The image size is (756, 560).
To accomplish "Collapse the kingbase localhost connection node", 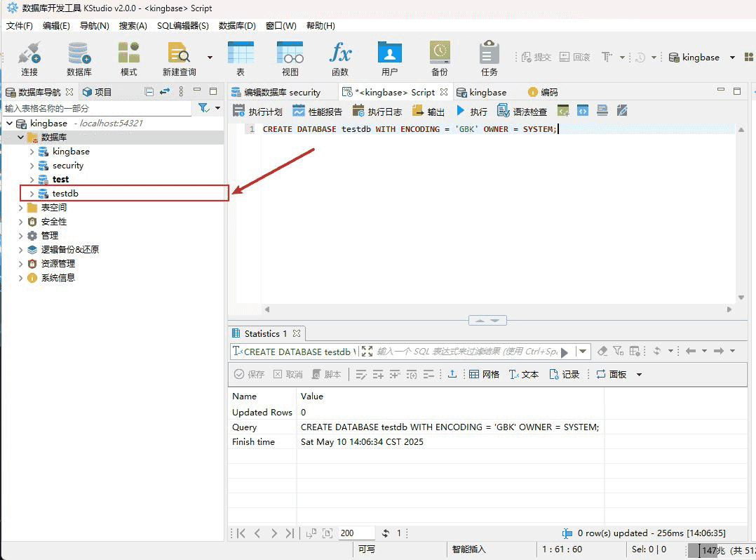I will pos(9,124).
